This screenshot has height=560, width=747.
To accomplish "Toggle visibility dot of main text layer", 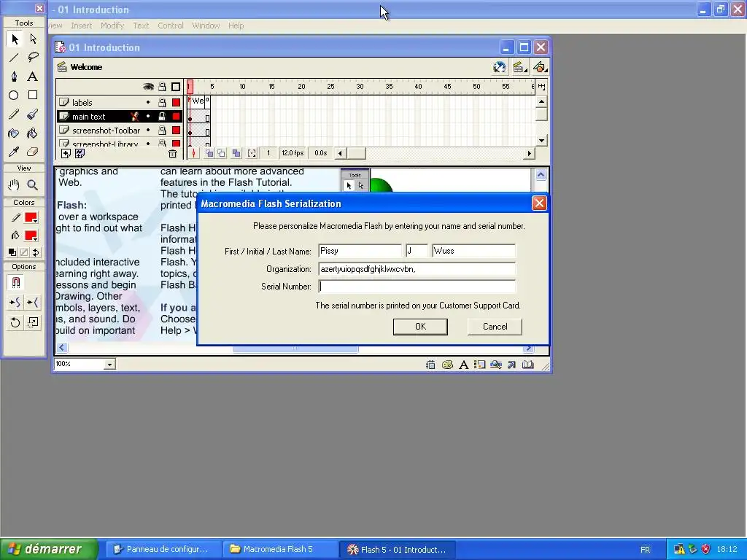I will coord(148,116).
